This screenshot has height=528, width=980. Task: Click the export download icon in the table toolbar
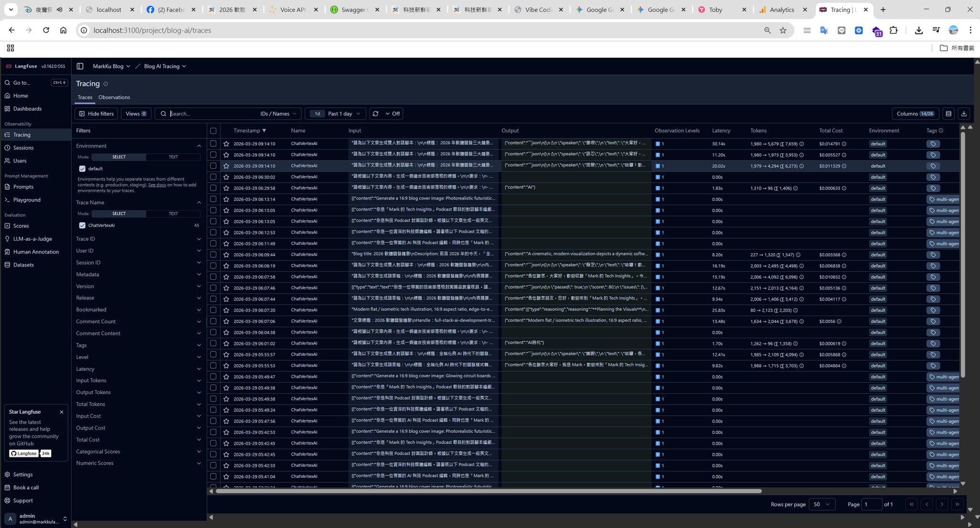click(x=964, y=114)
